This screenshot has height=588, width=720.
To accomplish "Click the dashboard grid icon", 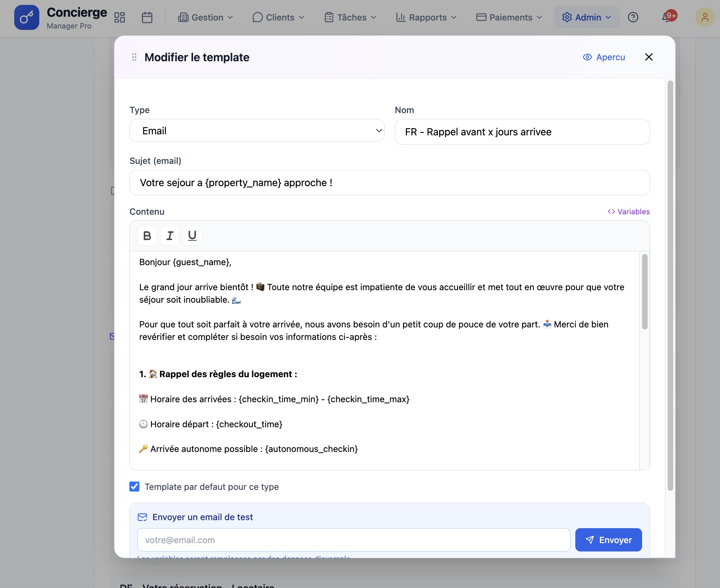I will click(120, 17).
